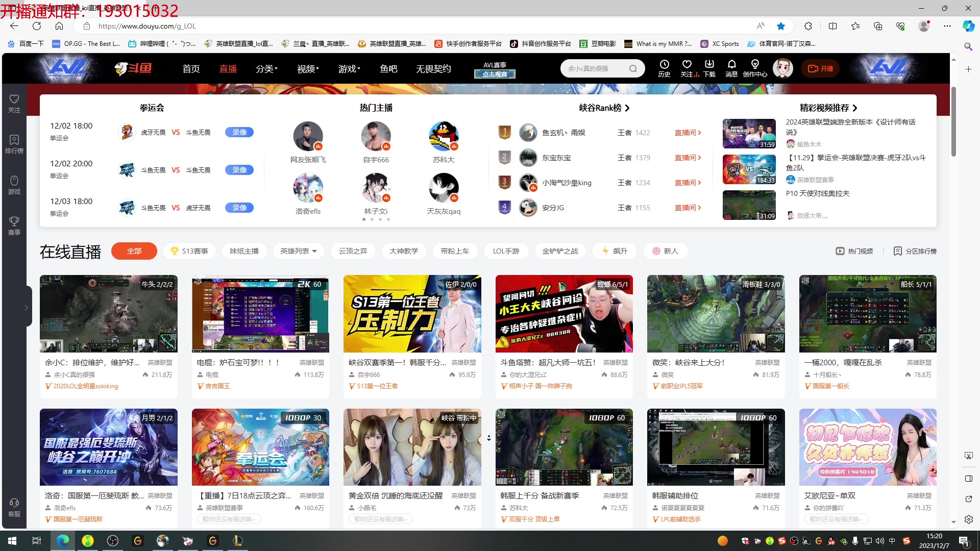Click the 下载 download icon
Image resolution: width=980 pixels, height=551 pixels.
coord(709,68)
